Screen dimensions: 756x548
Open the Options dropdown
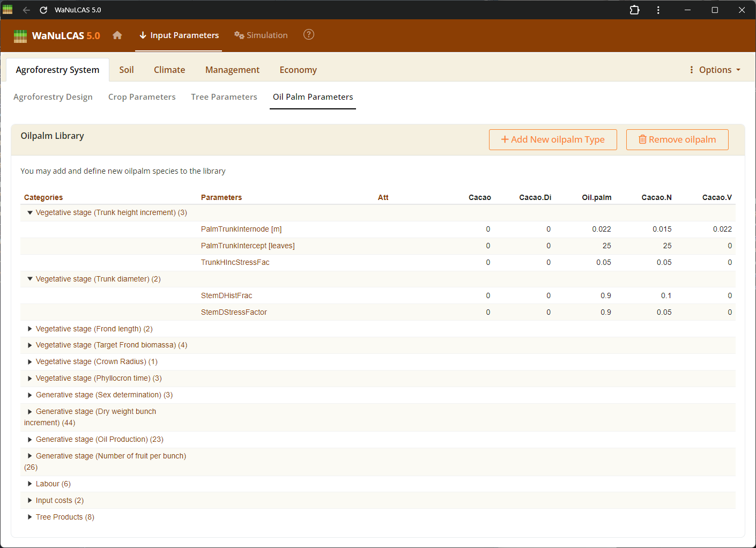pyautogui.click(x=715, y=70)
